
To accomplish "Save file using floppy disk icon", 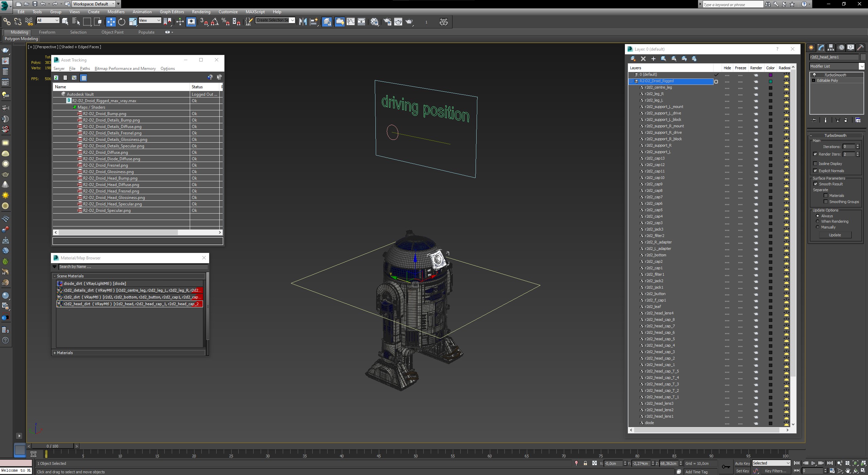I will (35, 4).
